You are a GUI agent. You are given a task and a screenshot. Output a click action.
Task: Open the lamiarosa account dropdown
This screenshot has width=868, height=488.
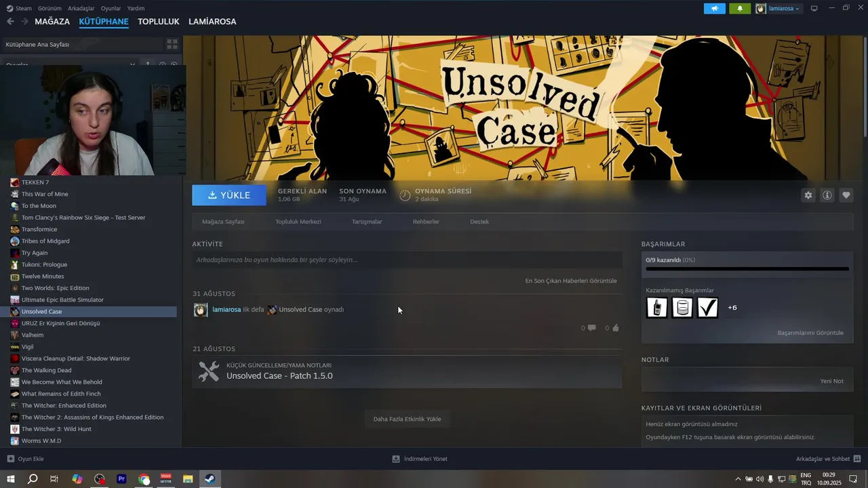(x=778, y=8)
